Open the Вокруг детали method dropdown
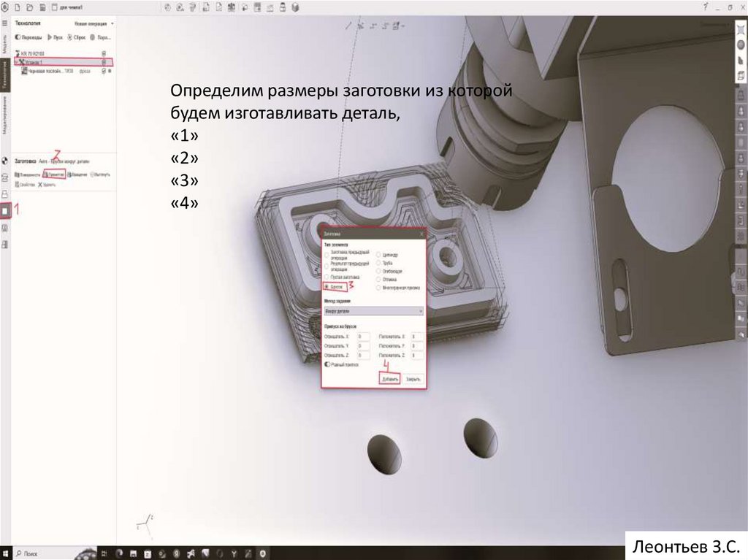Image resolution: width=748 pixels, height=560 pixels. click(373, 311)
